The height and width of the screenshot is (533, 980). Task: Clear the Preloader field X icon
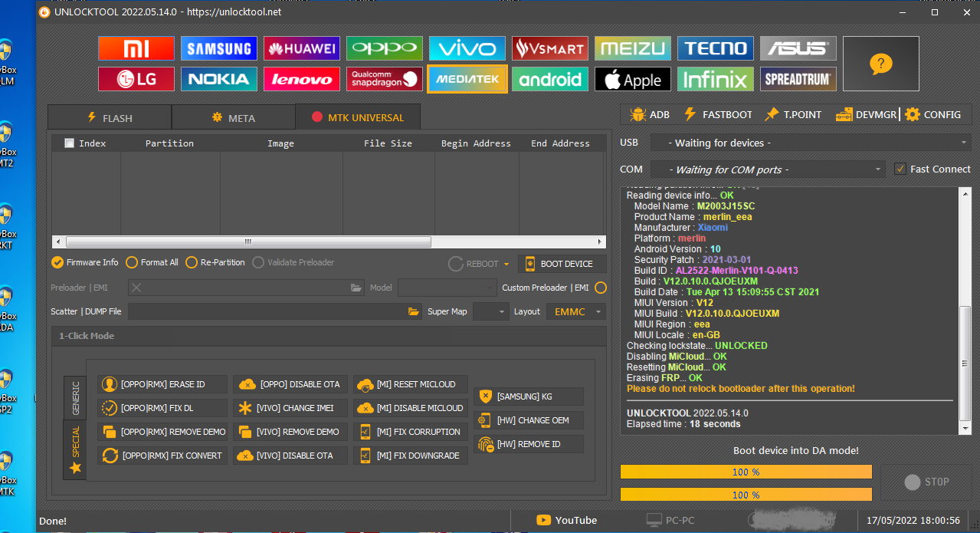136,288
